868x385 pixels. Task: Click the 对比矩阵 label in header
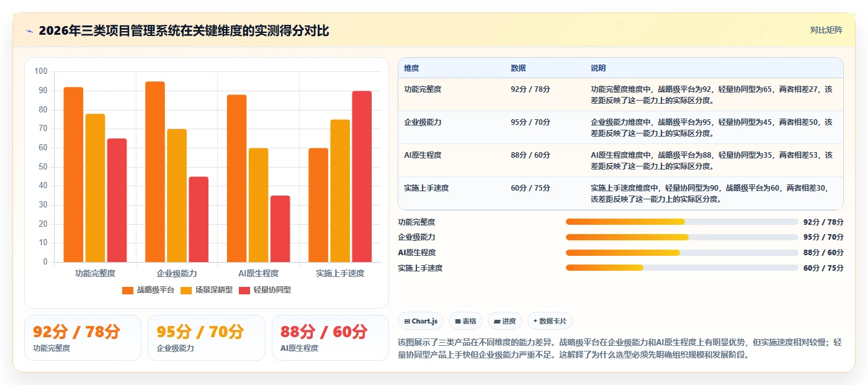[x=826, y=30]
